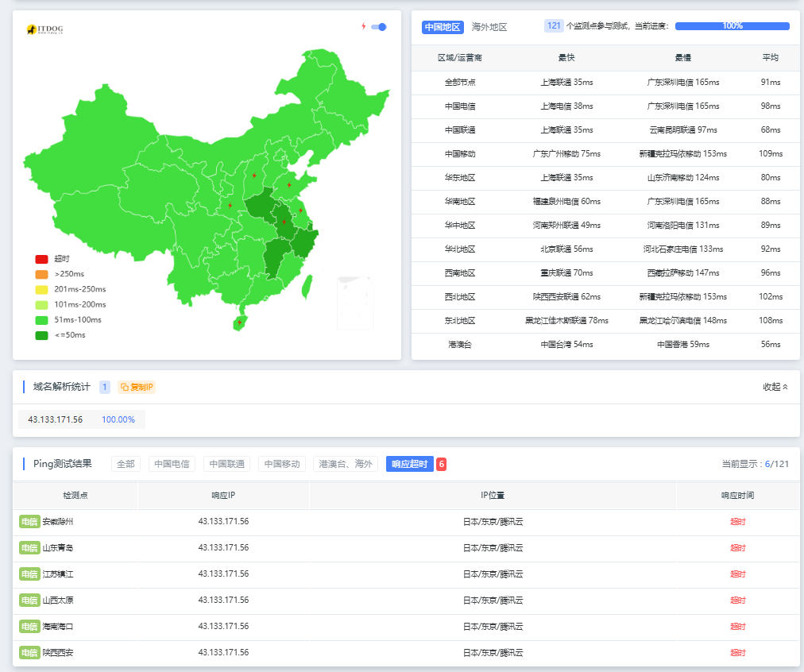Click the 电信 badge beside 海南海口
The height and width of the screenshot is (672, 804).
(29, 627)
